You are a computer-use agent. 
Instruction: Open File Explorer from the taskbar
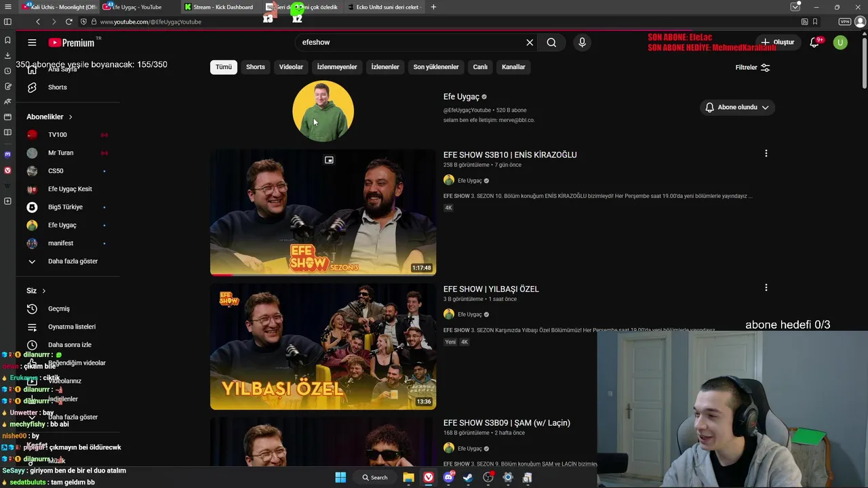[408, 477]
